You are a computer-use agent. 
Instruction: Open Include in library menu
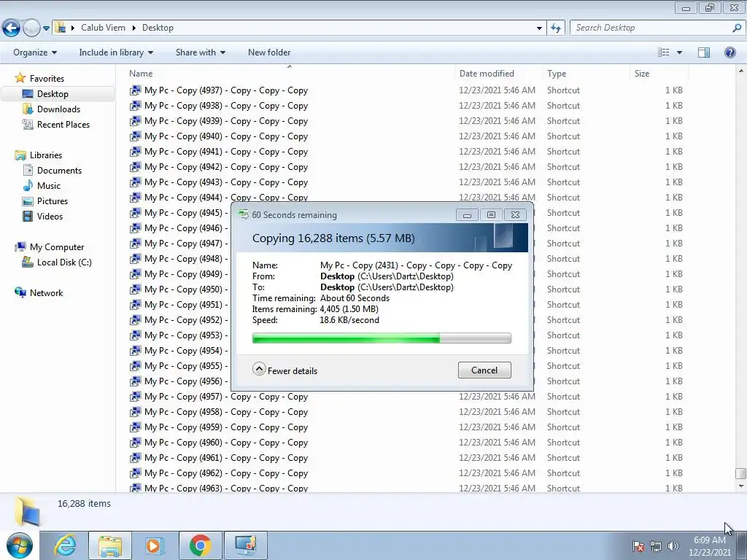tap(116, 52)
